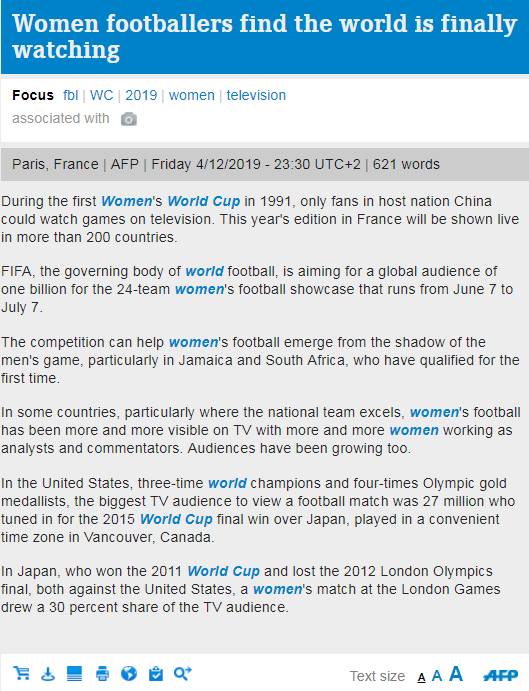This screenshot has height=691, width=529.
Task: Open associated photos via camera icon
Action: point(129,119)
